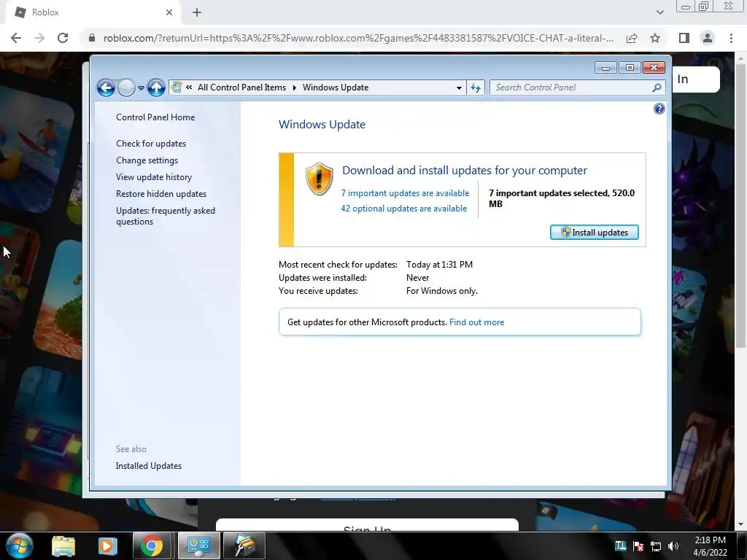Switch to Chrome in the taskbar
This screenshot has width=747, height=560.
click(151, 545)
